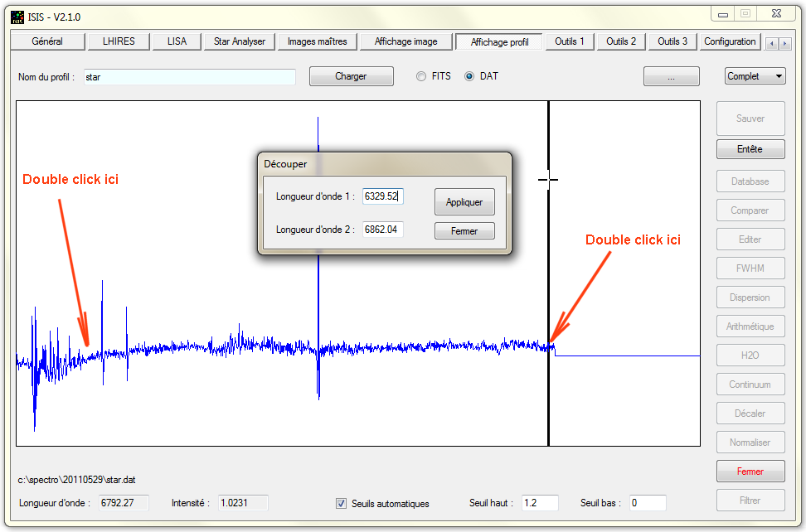The image size is (806, 532).
Task: Click the ISIS application icon in title bar
Action: pyautogui.click(x=17, y=17)
